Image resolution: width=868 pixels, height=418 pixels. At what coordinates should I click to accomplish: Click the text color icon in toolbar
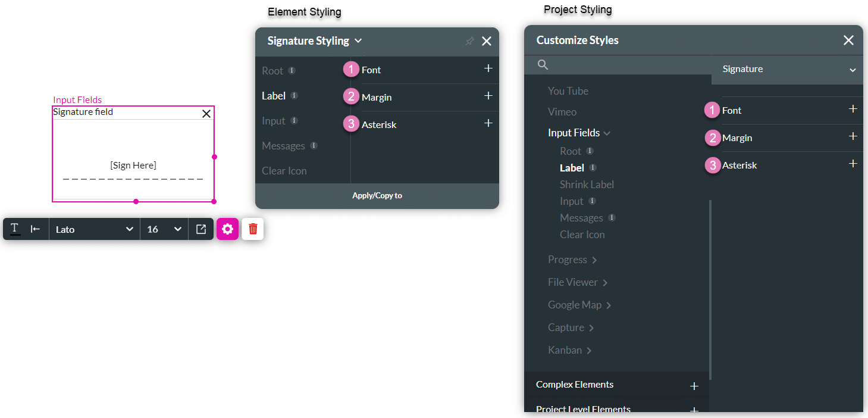tap(15, 229)
